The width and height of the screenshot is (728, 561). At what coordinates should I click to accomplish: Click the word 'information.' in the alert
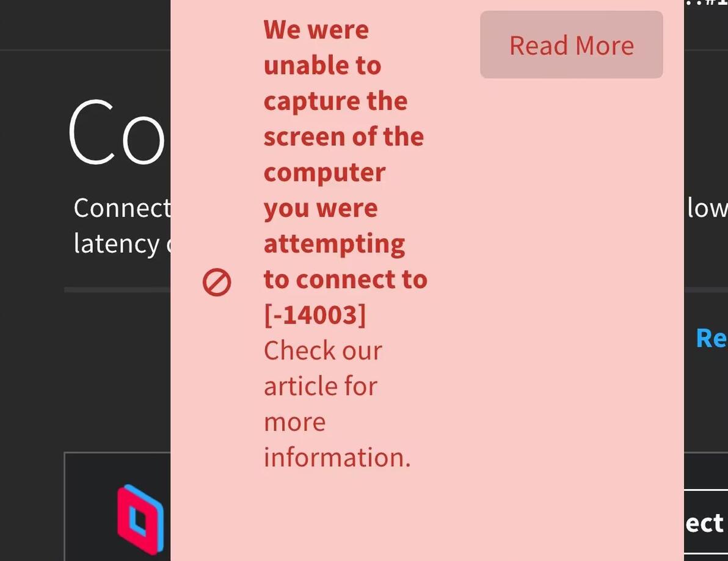[337, 457]
